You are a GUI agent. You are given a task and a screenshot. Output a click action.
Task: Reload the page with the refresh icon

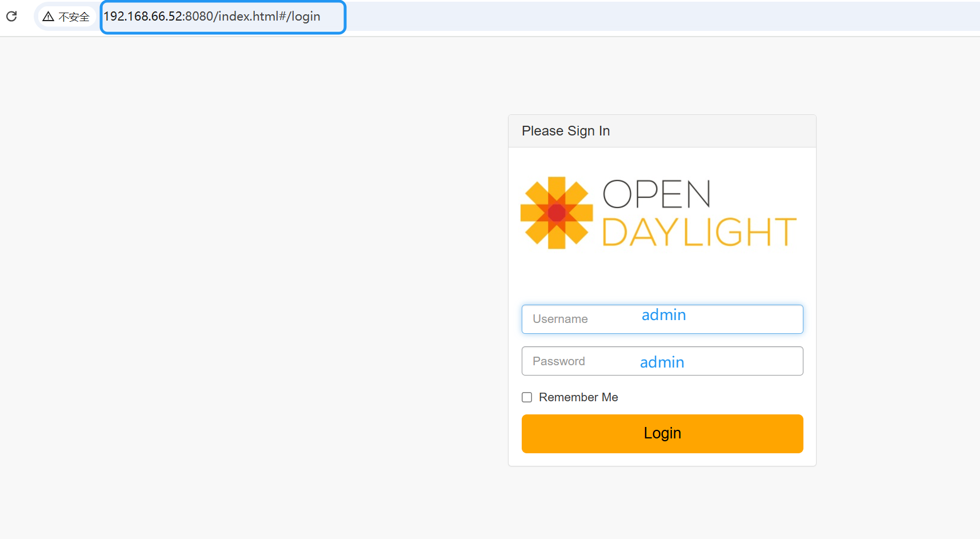11,16
